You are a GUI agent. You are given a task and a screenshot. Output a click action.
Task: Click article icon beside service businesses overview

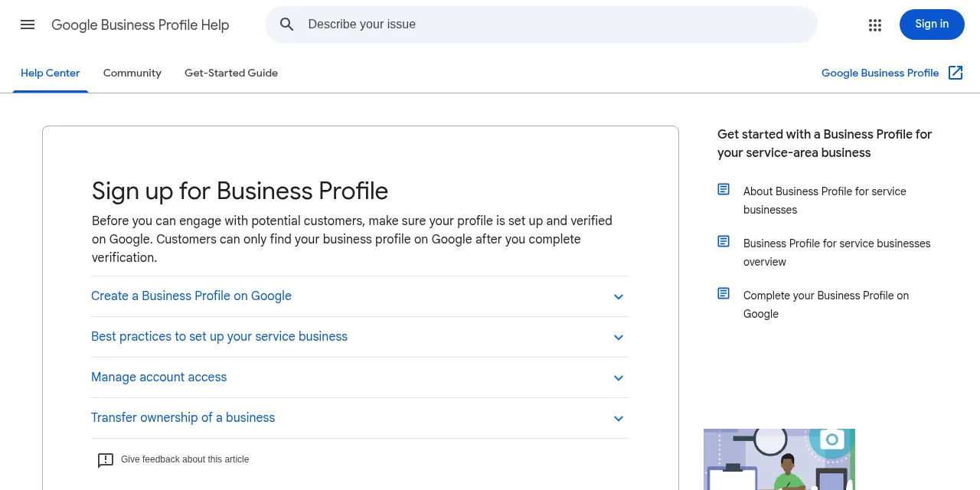point(724,241)
